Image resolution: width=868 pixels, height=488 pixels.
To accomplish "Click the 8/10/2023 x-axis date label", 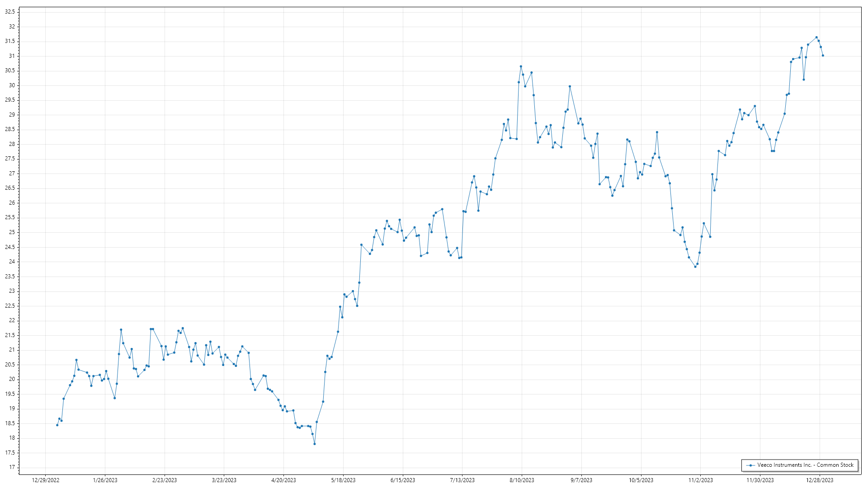I will pyautogui.click(x=522, y=480).
